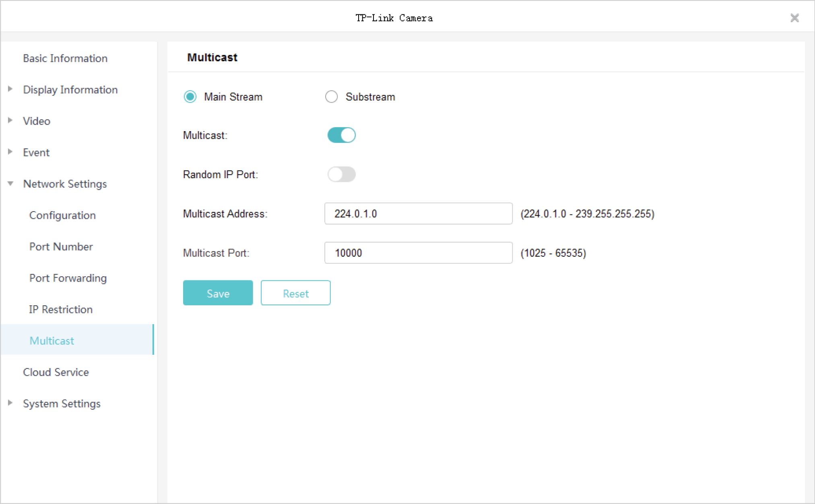Click the Multicast Port input field
The image size is (815, 504).
pos(418,253)
